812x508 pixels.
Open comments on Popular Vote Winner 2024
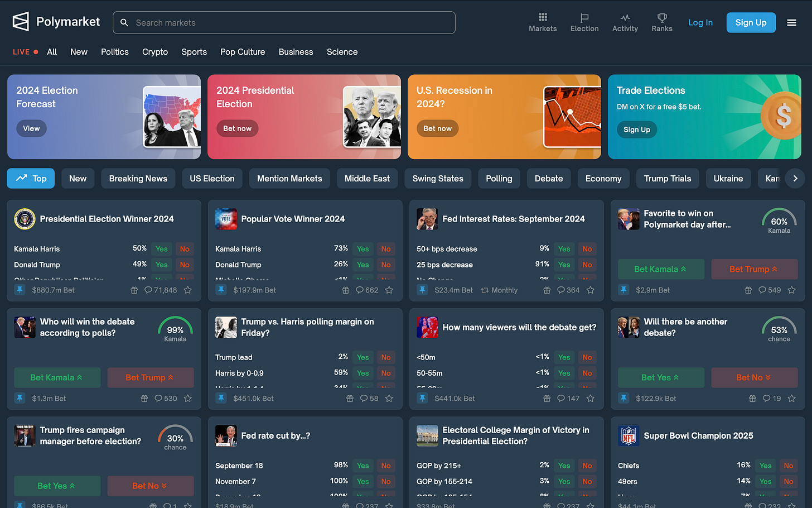(367, 290)
